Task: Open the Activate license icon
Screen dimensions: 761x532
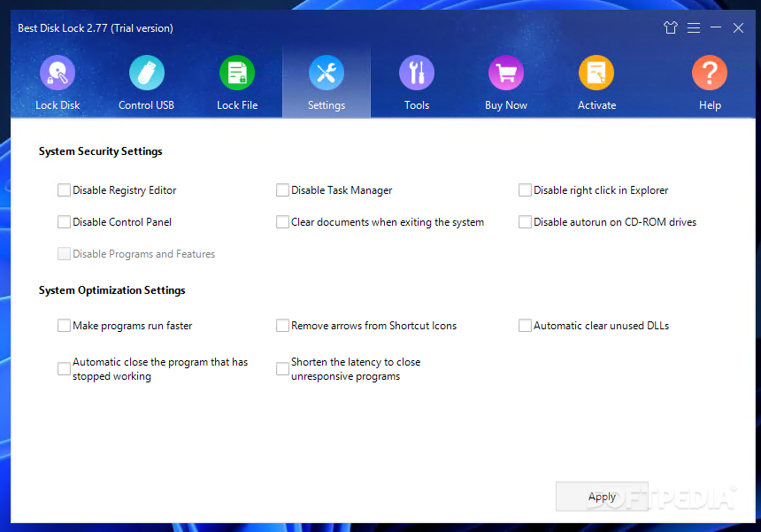Action: point(596,73)
